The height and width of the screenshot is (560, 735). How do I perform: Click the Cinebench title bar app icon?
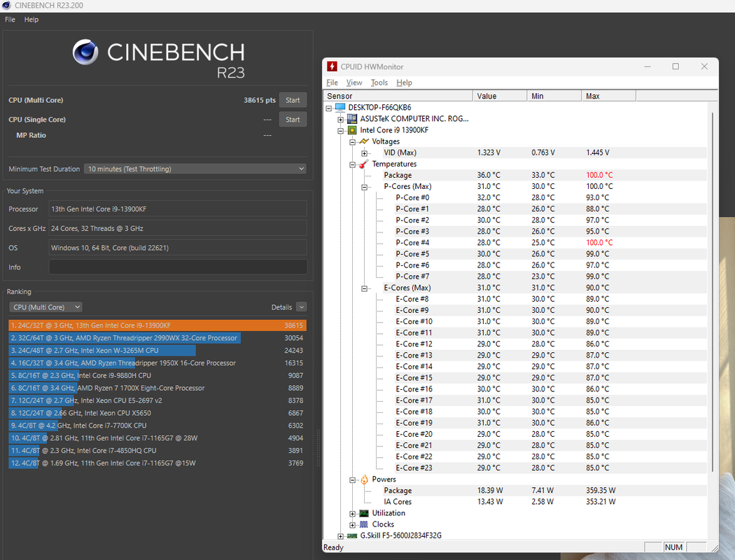pyautogui.click(x=6, y=6)
